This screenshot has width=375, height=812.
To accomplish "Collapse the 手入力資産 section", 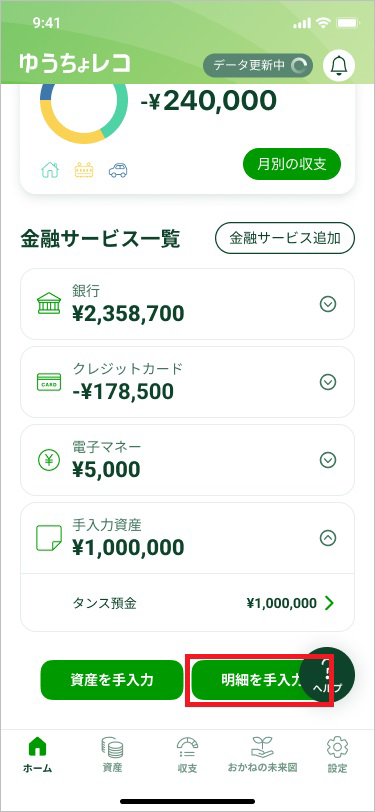I will (x=327, y=538).
